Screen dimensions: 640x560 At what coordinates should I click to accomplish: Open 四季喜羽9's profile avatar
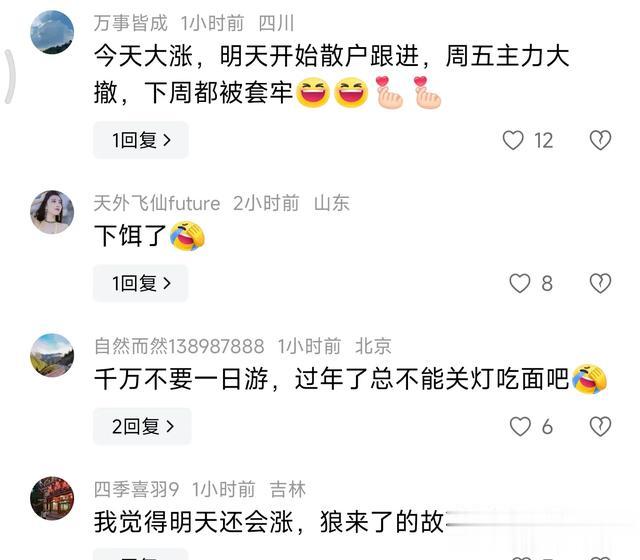[52, 498]
